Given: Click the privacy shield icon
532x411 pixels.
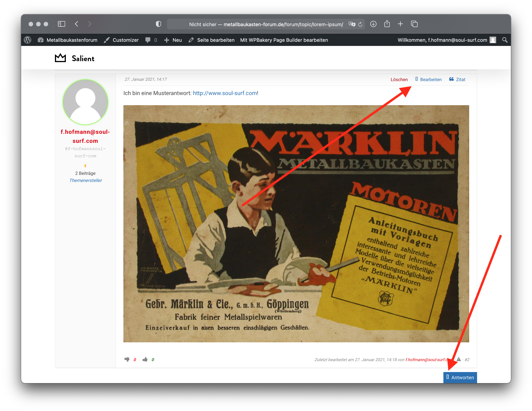Looking at the screenshot, I should click(x=158, y=24).
